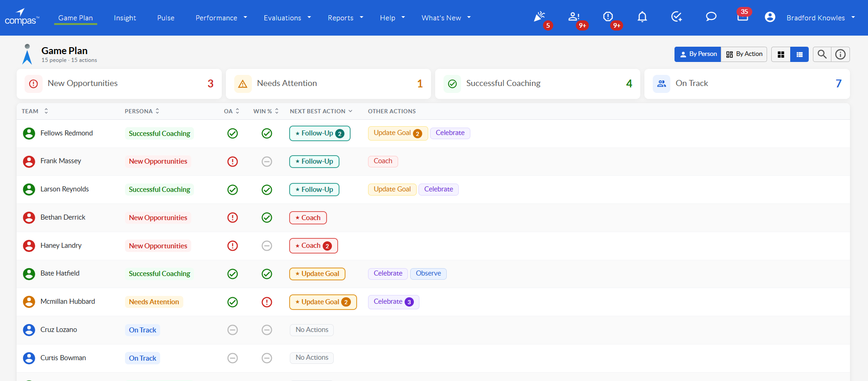Click the compas logo
Screen dimensions: 868x381
coord(22,18)
